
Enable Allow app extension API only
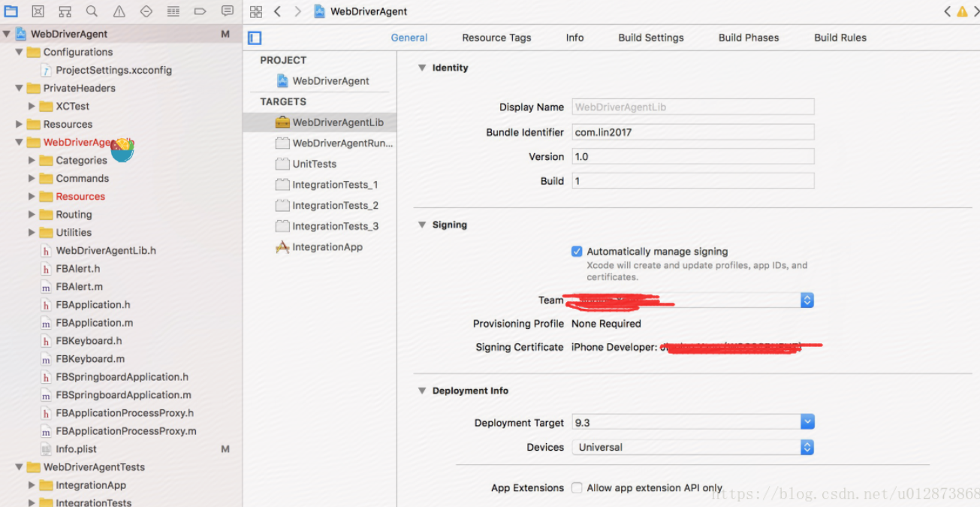[x=577, y=487]
